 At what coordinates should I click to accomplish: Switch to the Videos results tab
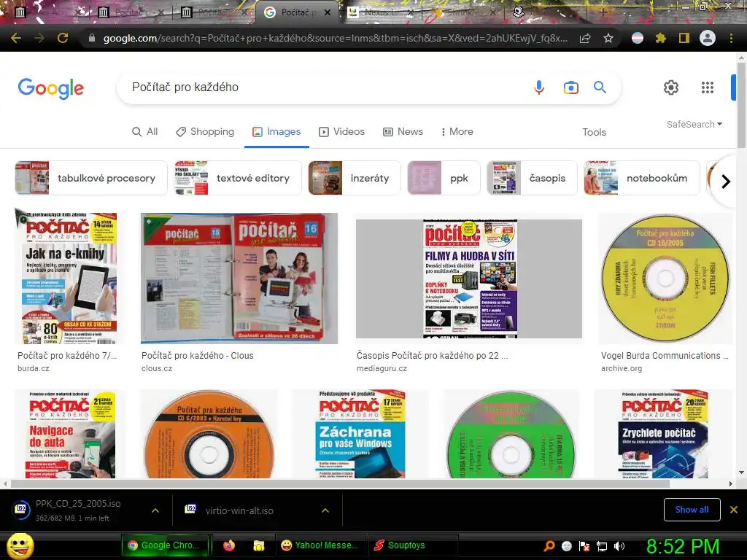pos(341,132)
